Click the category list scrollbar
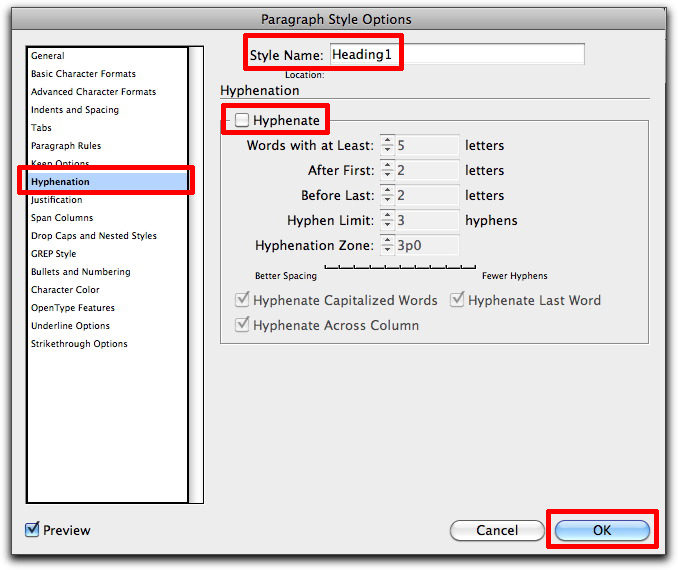The image size is (678, 570). pos(196,275)
